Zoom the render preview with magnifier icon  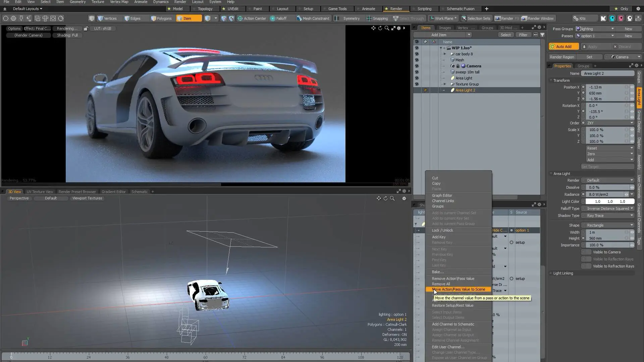coord(387,28)
